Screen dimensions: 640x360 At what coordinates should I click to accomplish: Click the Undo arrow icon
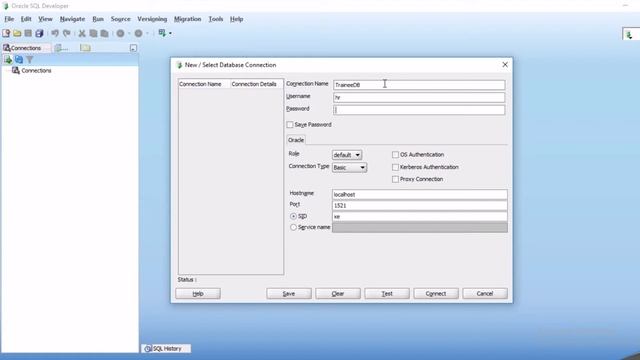(55, 33)
